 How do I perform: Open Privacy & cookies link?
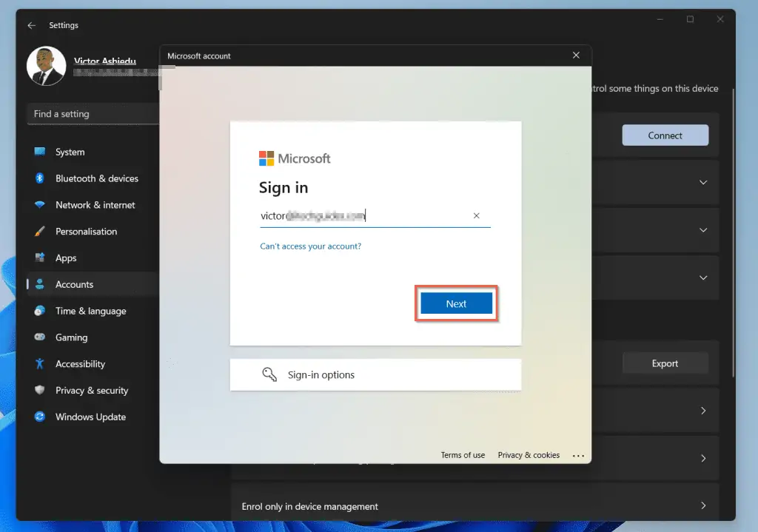click(529, 455)
